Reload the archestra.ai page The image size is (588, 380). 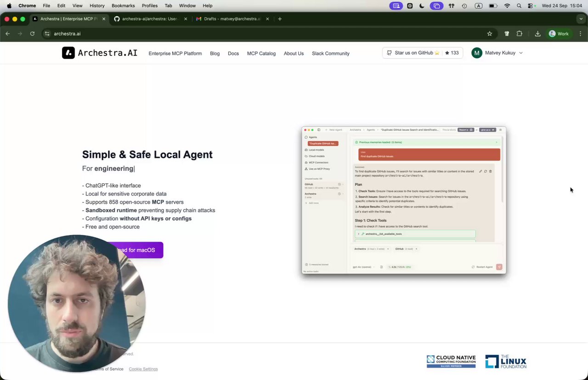pos(32,34)
